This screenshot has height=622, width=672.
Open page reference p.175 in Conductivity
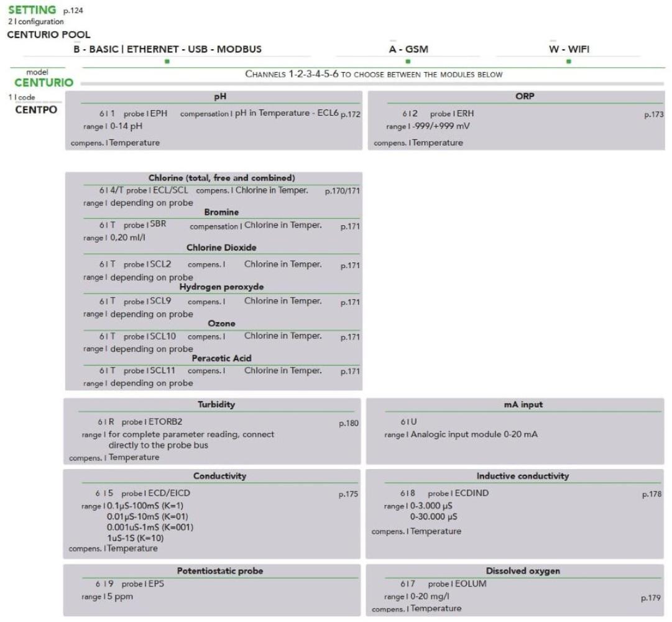click(348, 494)
